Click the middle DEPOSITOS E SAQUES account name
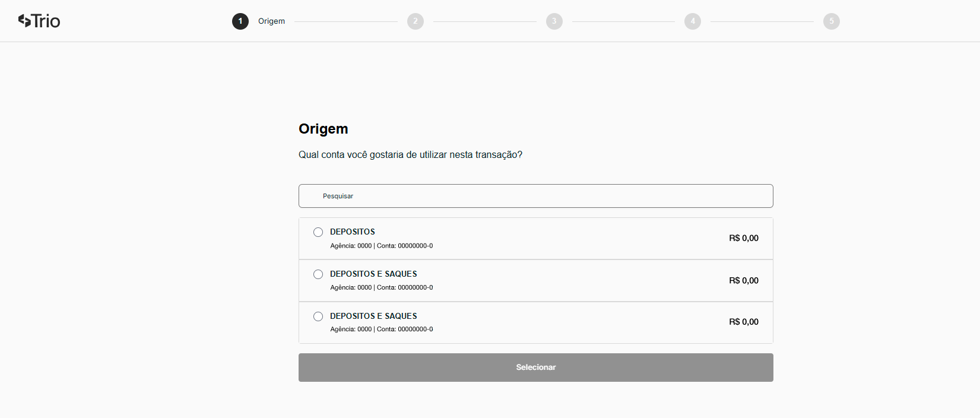980x418 pixels. click(373, 274)
